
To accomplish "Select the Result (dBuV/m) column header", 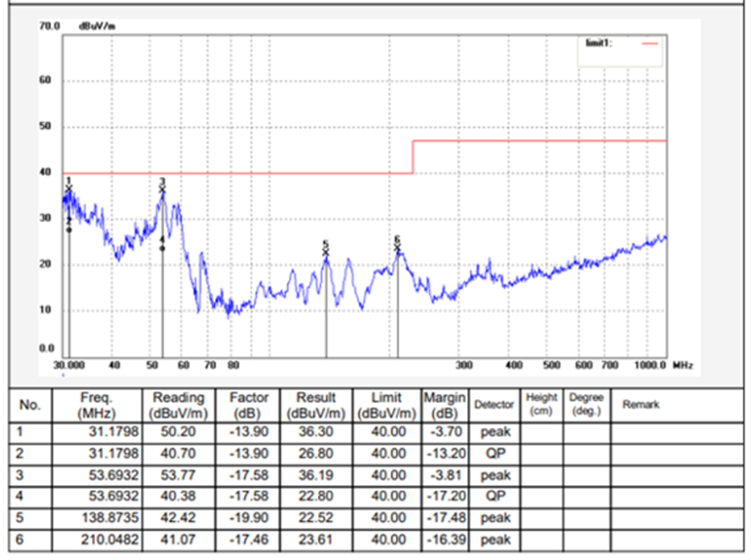I will 316,406.
